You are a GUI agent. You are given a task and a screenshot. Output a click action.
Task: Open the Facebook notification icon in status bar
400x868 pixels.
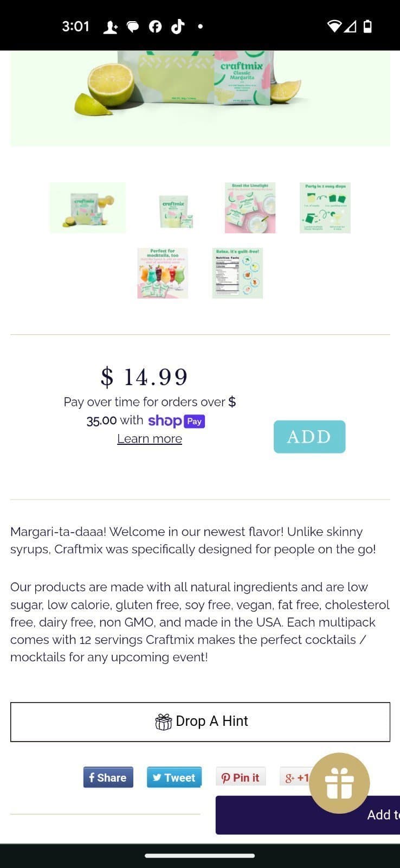click(x=155, y=25)
